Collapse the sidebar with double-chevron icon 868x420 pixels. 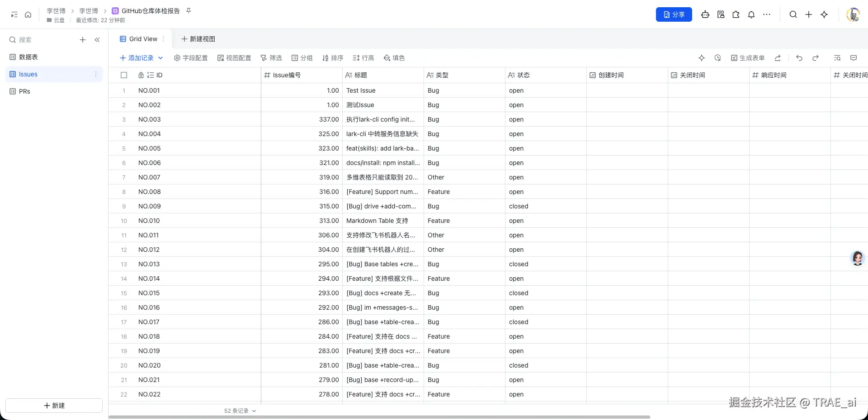pos(97,40)
